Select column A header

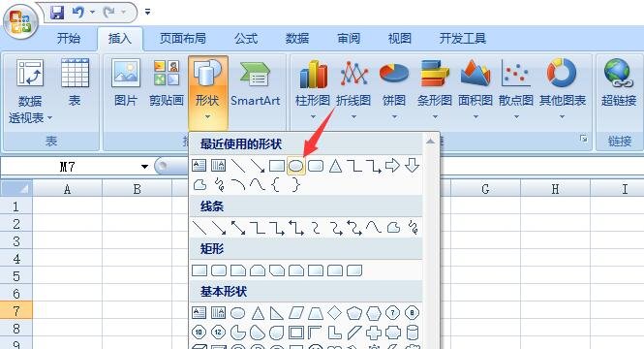click(67, 189)
